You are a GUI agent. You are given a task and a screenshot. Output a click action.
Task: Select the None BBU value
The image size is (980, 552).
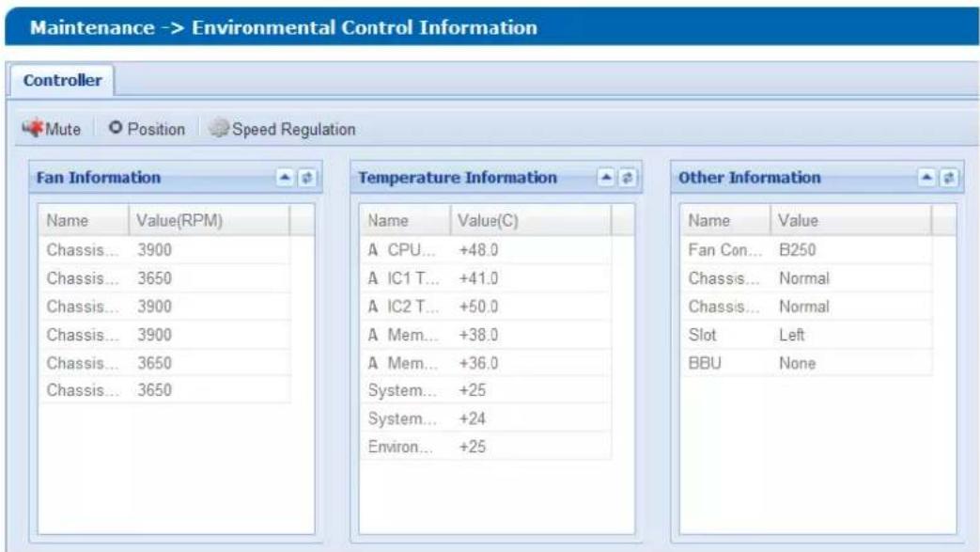(x=797, y=363)
